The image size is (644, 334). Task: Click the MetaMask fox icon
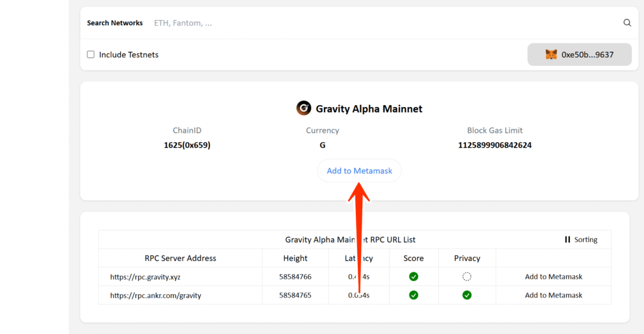coord(551,54)
